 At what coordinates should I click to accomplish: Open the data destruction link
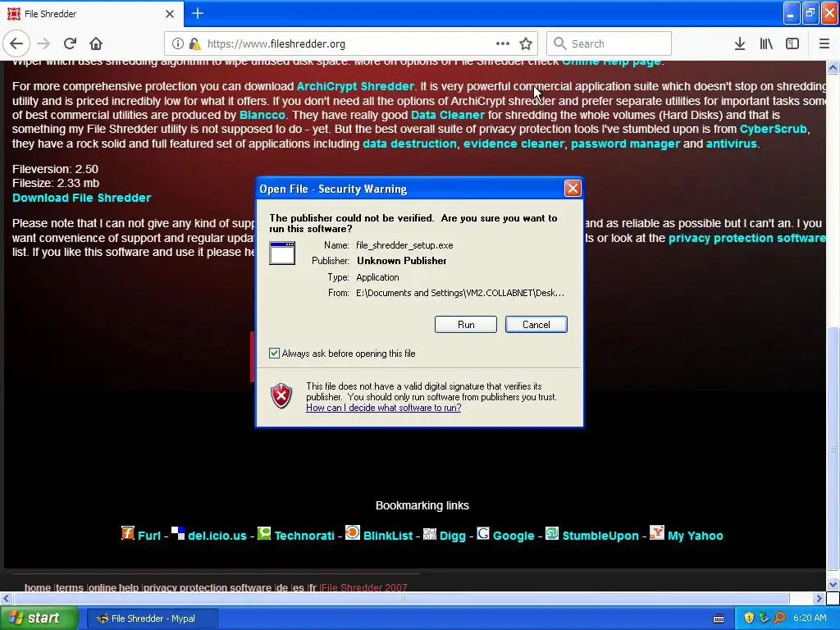[410, 144]
